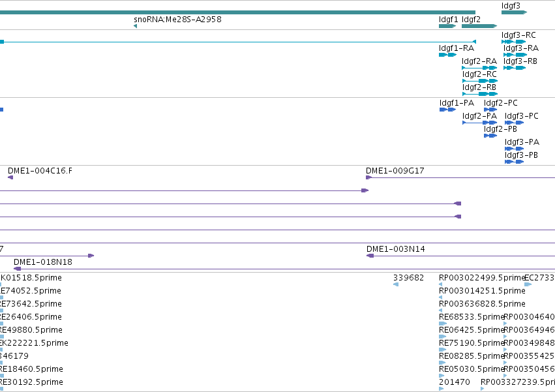Open the RE68533.5prime EST entry
The image size is (555, 392).
471,317
